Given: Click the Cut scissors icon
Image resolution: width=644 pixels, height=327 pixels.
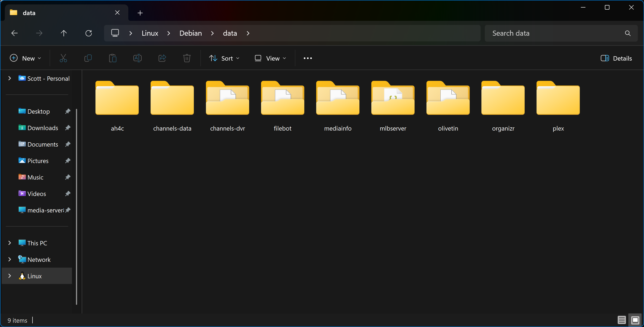Looking at the screenshot, I should click(x=63, y=58).
